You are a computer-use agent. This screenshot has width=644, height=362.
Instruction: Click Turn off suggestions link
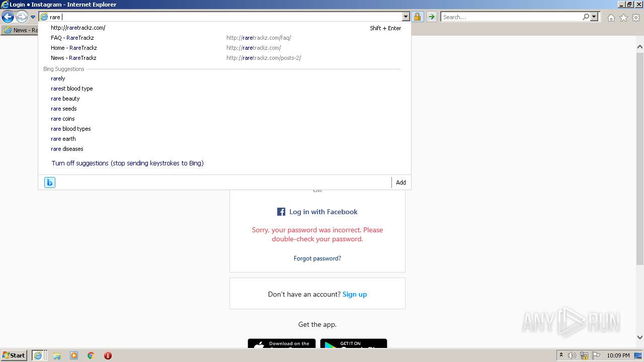[127, 163]
